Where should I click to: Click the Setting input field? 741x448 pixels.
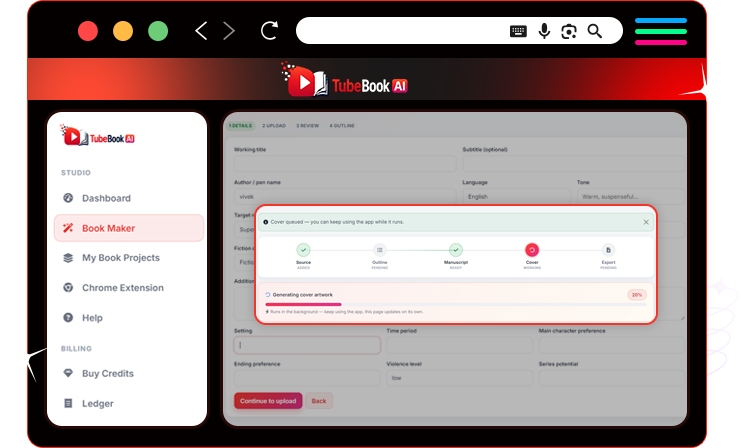[307, 345]
